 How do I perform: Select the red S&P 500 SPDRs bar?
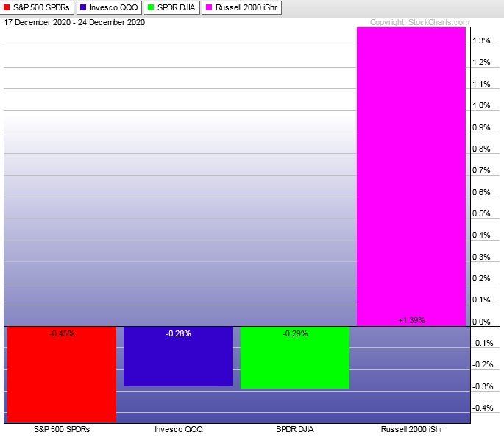pos(62,375)
